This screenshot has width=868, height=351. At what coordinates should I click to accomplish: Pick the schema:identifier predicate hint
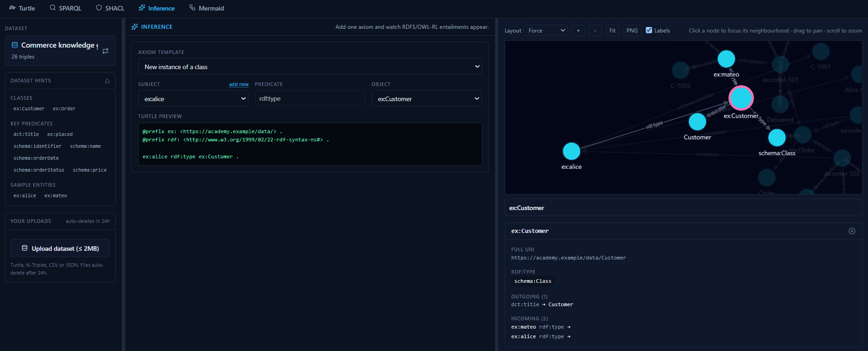pos(38,146)
